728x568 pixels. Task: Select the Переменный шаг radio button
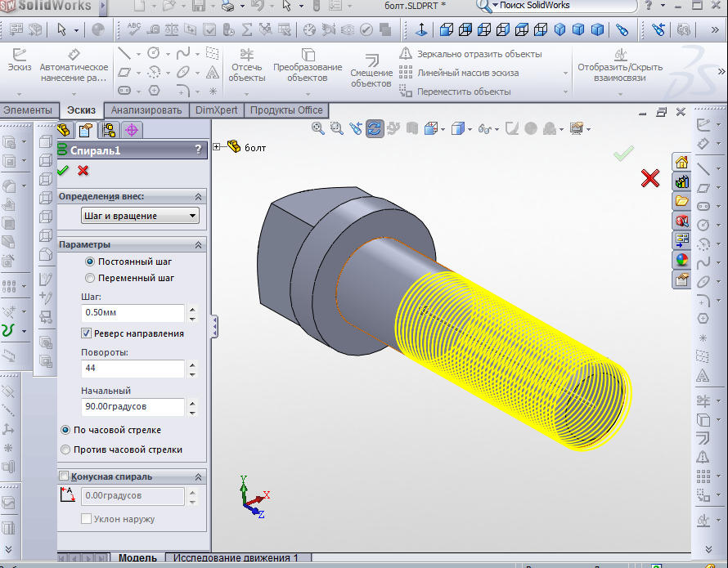coord(90,278)
